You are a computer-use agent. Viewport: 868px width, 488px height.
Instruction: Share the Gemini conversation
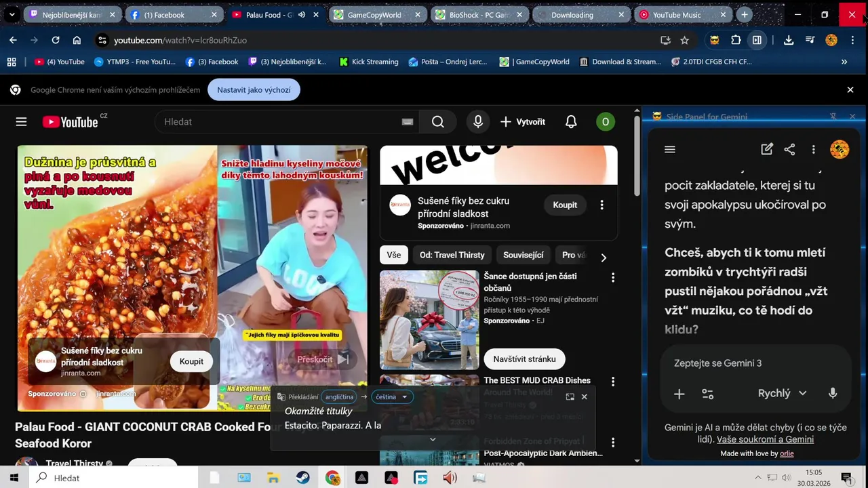pyautogui.click(x=789, y=149)
